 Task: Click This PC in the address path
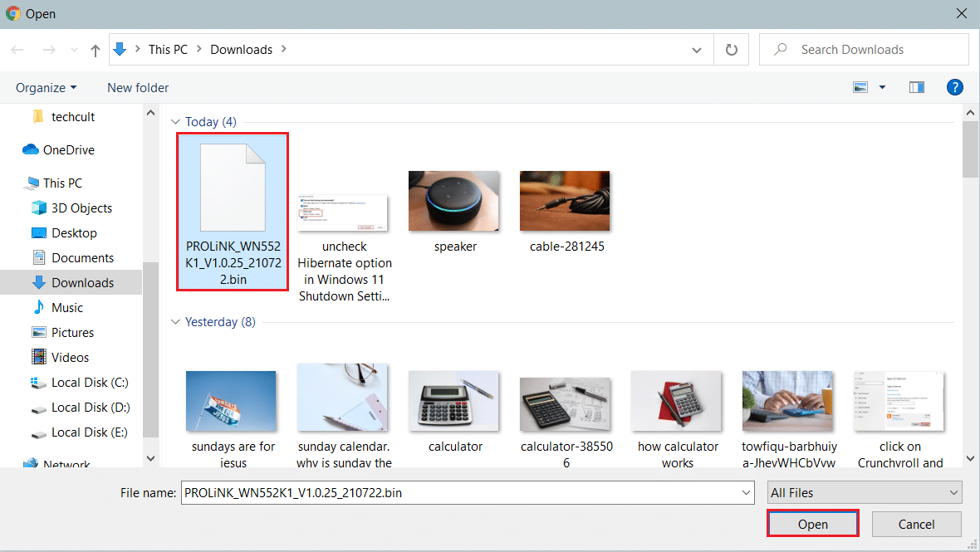pyautogui.click(x=168, y=49)
